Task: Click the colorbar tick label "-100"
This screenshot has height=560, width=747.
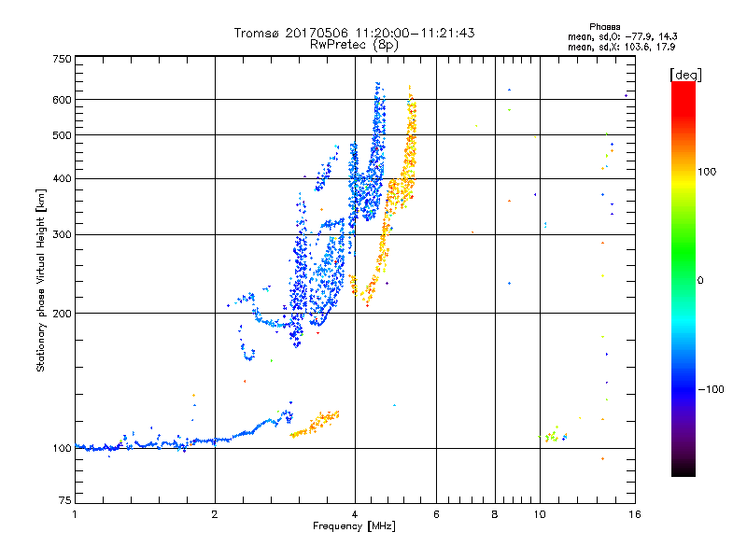Action: pyautogui.click(x=711, y=389)
